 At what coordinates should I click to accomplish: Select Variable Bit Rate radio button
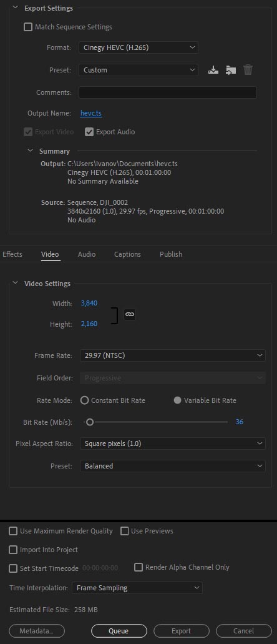(x=177, y=400)
